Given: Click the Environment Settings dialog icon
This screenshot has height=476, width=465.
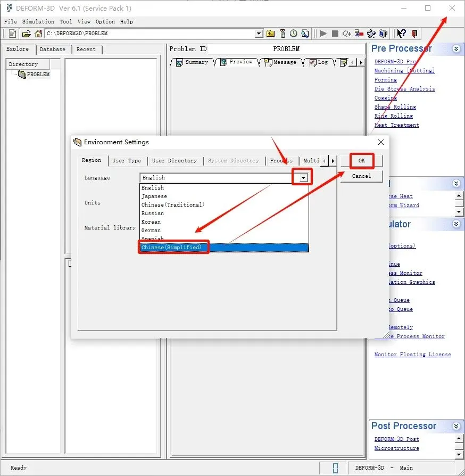Looking at the screenshot, I should pos(77,142).
